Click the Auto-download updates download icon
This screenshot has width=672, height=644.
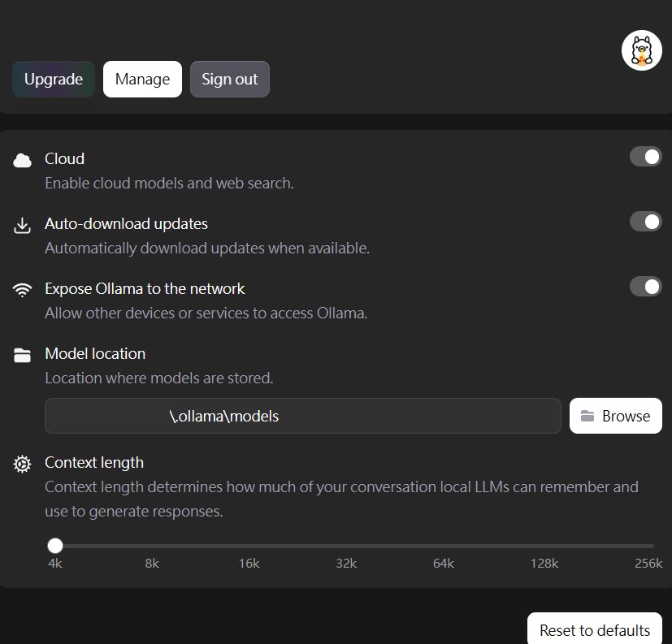pos(22,225)
